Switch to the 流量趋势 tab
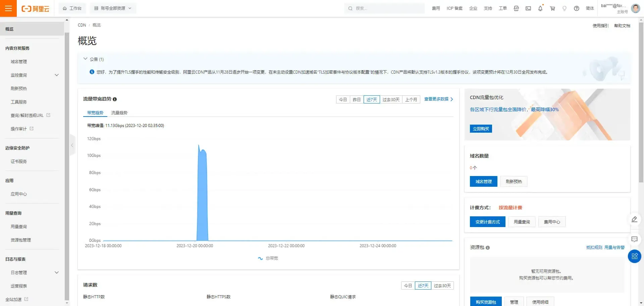This screenshot has width=644, height=306. [119, 113]
